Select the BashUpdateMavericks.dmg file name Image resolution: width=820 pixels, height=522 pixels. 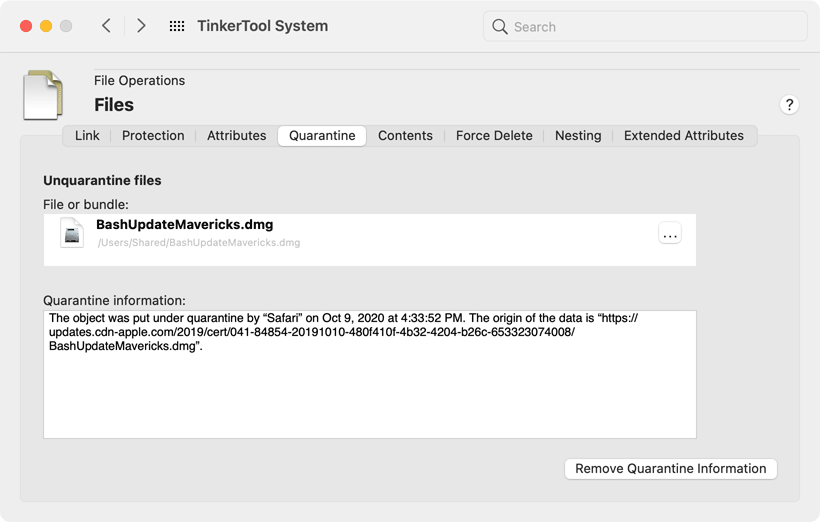point(185,224)
